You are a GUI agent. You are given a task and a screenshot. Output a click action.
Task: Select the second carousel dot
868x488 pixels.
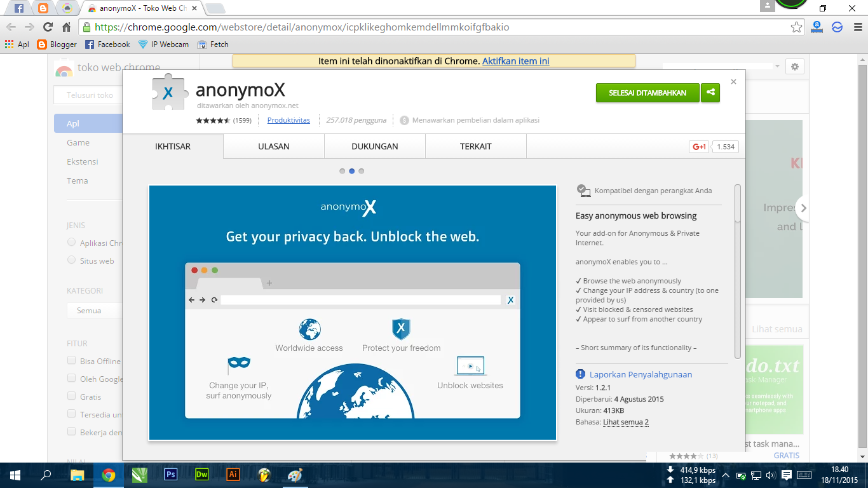click(352, 171)
